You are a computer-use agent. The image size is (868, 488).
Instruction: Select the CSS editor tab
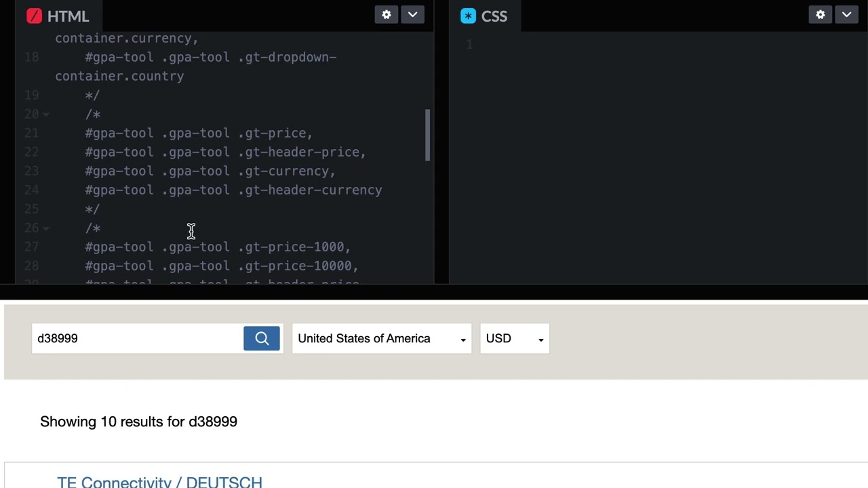click(484, 16)
